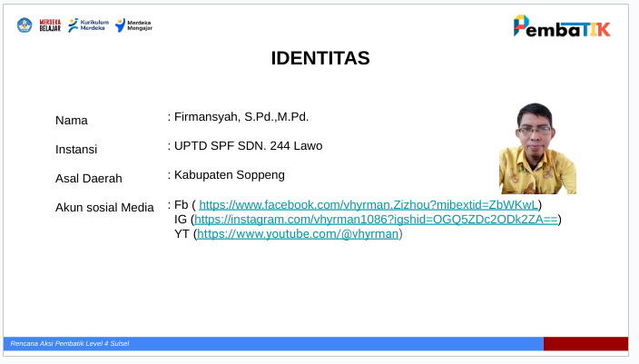
Task: Click the 'Instansi' field label
Action: pyautogui.click(x=76, y=150)
